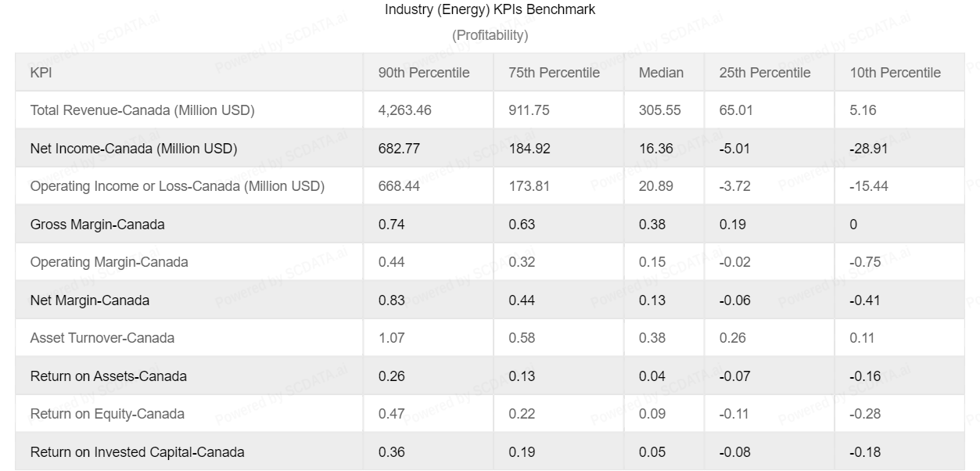The height and width of the screenshot is (471, 980).
Task: Click the Net Income-Canada row label
Action: [x=134, y=149]
